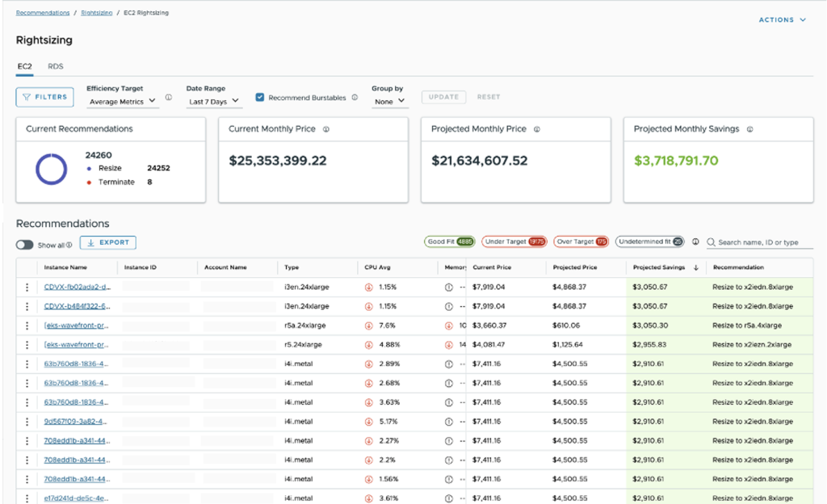Click kebab menu for r5a.24xlarge row

tap(27, 325)
